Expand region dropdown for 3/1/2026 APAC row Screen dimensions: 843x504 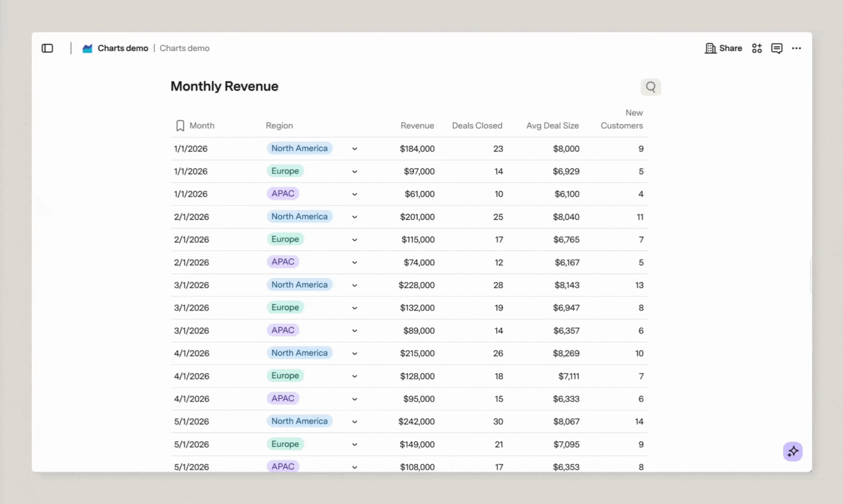[355, 331]
